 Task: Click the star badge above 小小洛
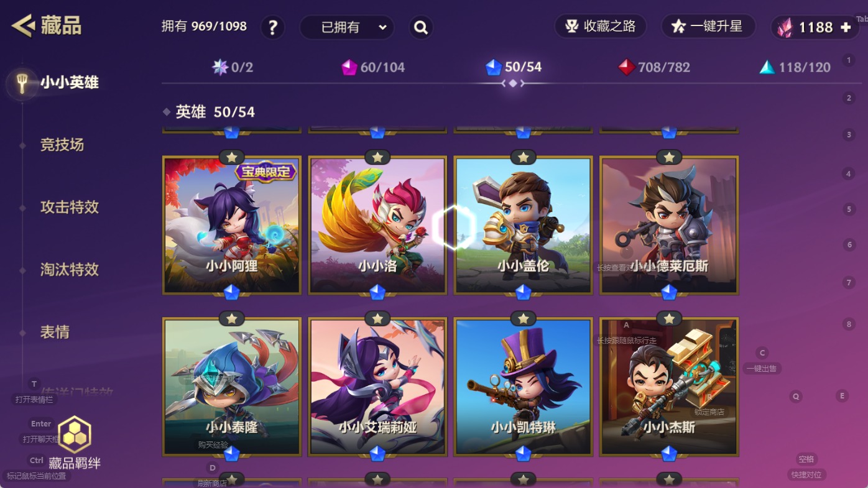point(377,157)
